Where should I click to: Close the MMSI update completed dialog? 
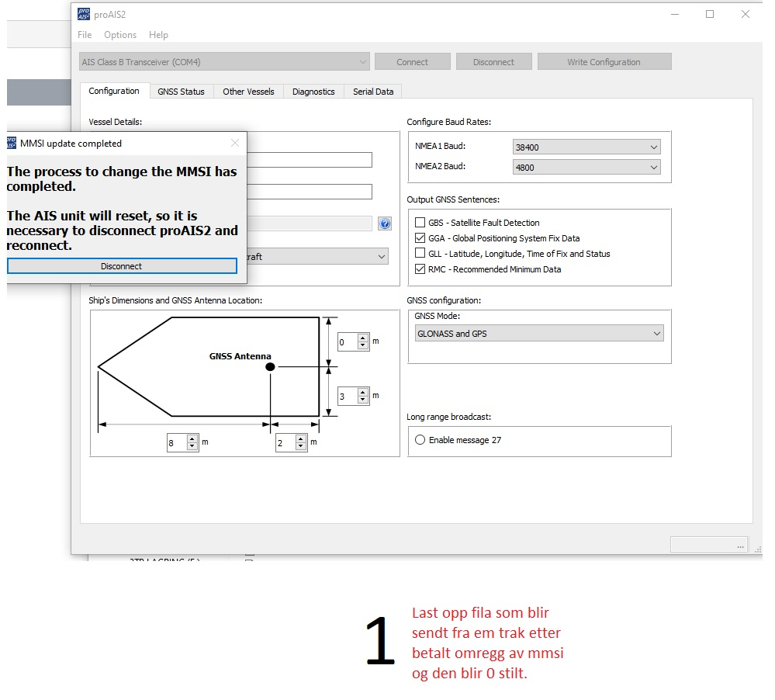(235, 143)
